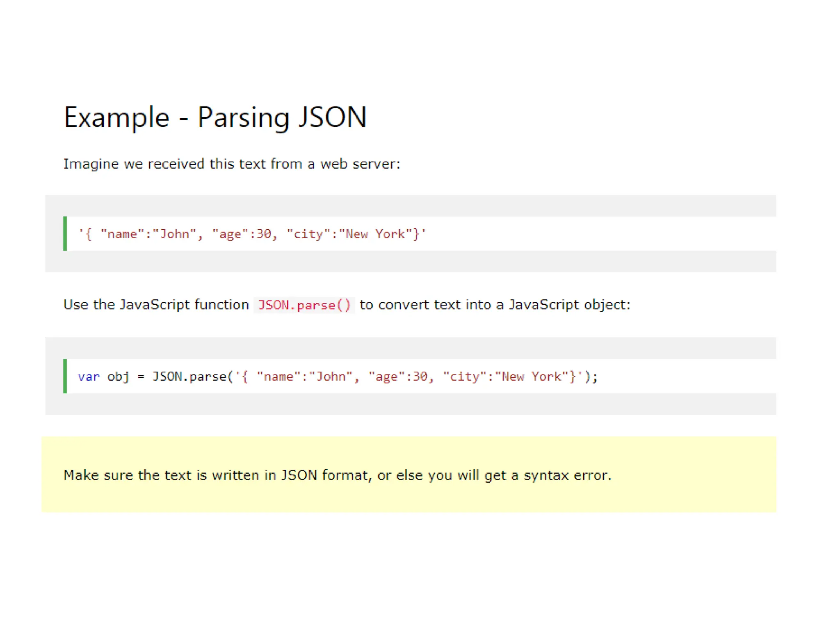The image size is (840, 630).
Task: Click 'JSON.parse(' call in second code block
Action: 192,377
